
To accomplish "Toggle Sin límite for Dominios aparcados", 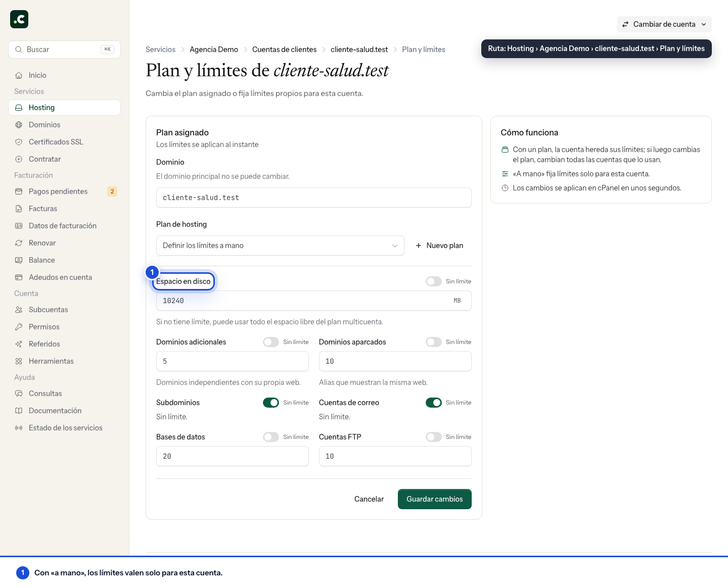I will [x=434, y=342].
